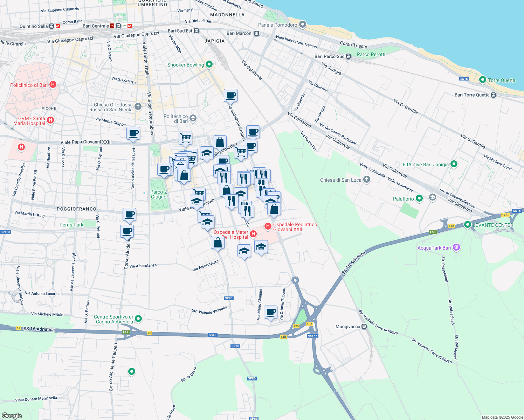The image size is (524, 420).
Task: Click the Via Antonio Lucarelli label
Action: coord(43,293)
